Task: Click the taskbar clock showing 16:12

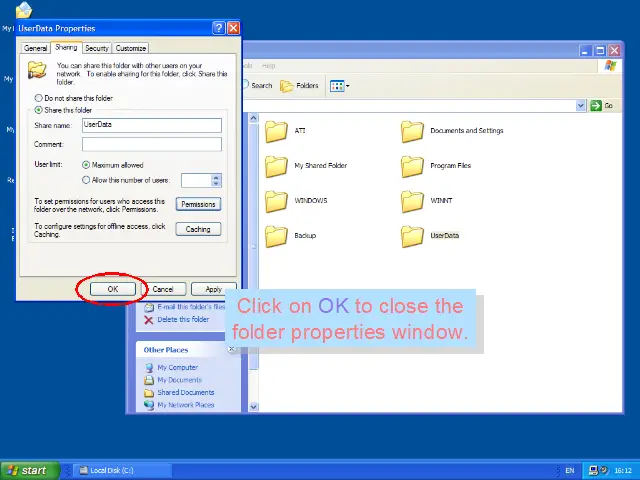Action: click(622, 471)
